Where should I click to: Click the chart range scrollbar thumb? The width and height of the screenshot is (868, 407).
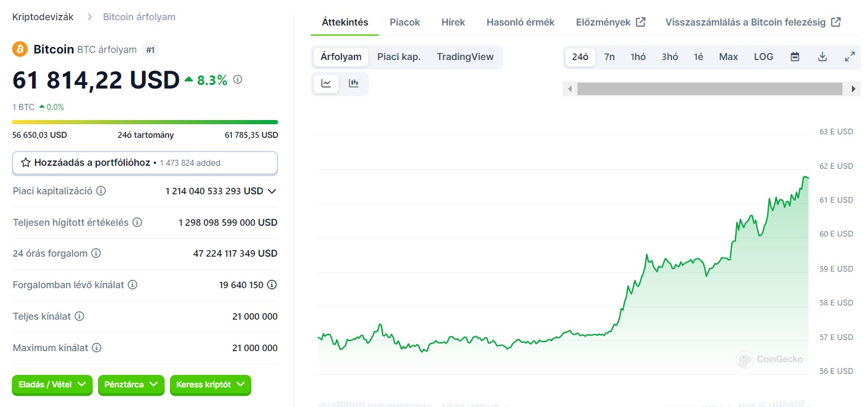click(710, 89)
